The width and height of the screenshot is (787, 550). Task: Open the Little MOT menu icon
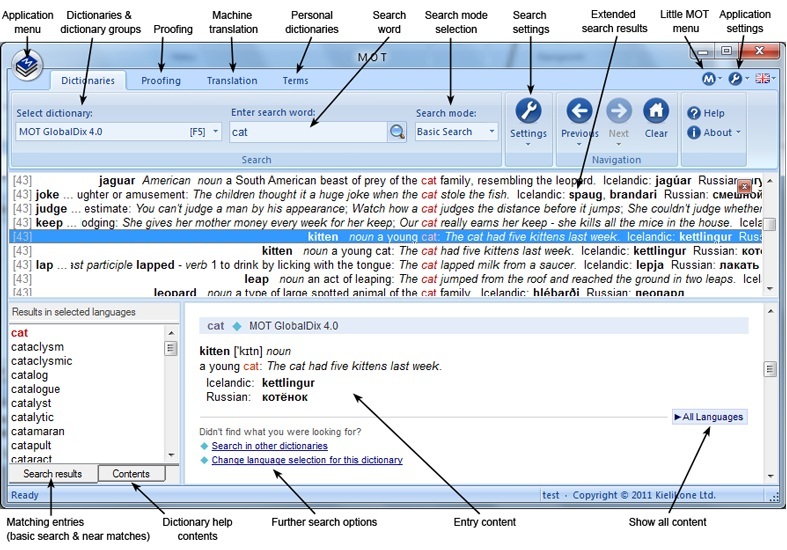tap(708, 79)
